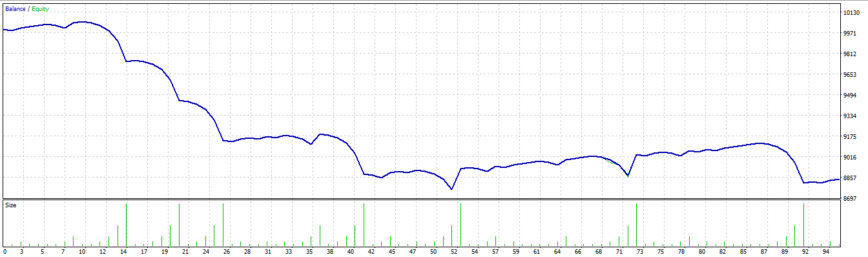The image size is (868, 257).
Task: Select the 8857 value on the price axis
Action: 849,178
